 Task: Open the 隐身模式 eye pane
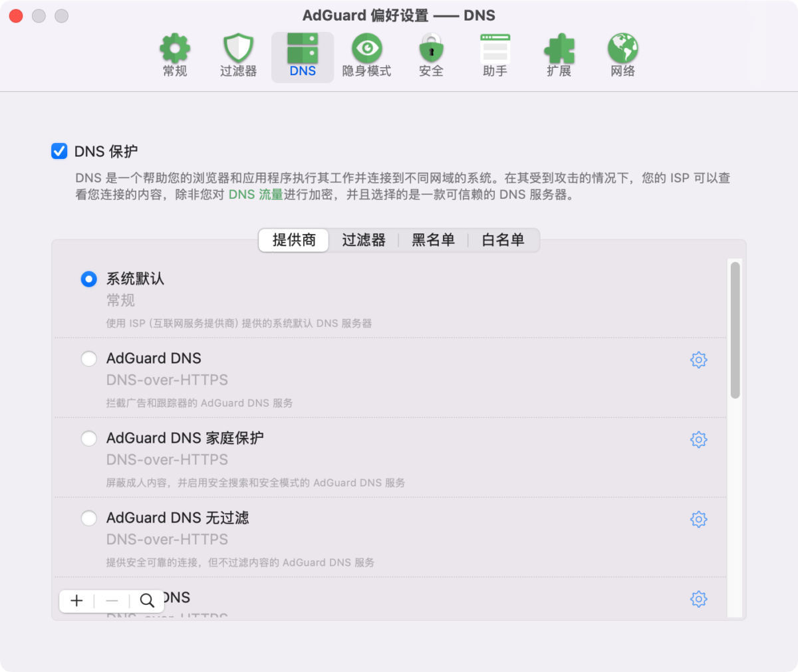click(x=366, y=56)
